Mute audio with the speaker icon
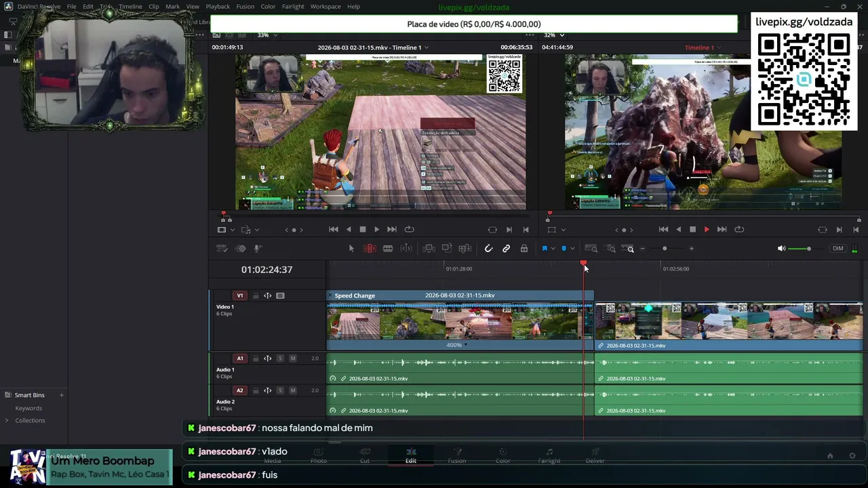Screen dimensions: 868x488 pyautogui.click(x=782, y=249)
